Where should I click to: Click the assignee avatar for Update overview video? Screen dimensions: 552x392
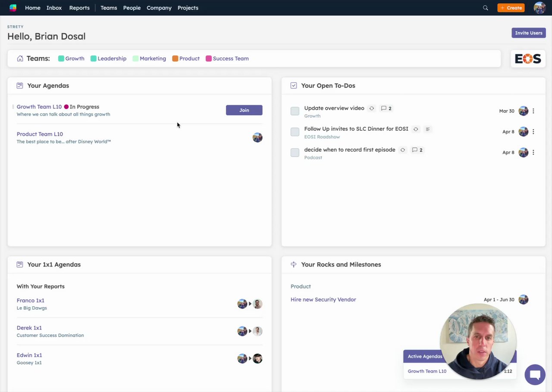pyautogui.click(x=523, y=111)
